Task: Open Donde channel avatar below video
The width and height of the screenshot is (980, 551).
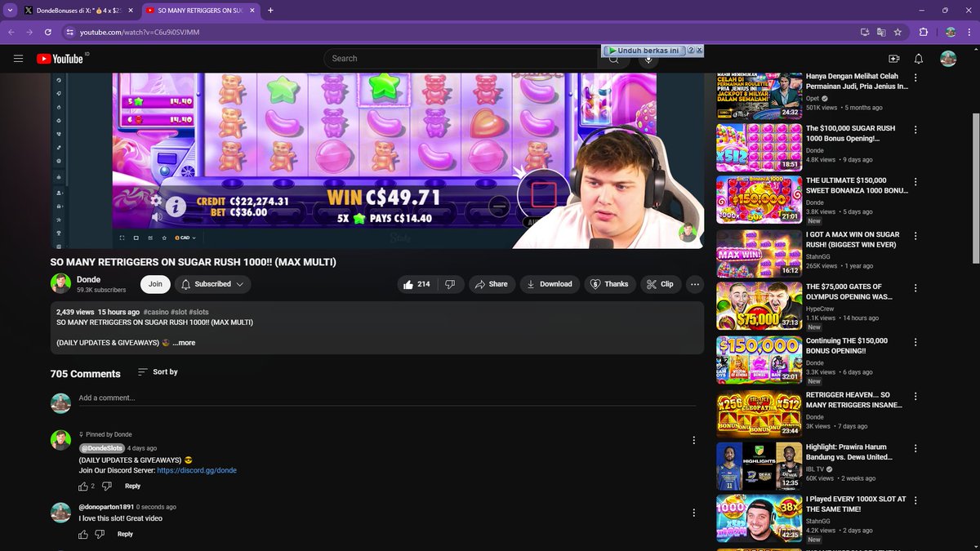Action: point(60,283)
